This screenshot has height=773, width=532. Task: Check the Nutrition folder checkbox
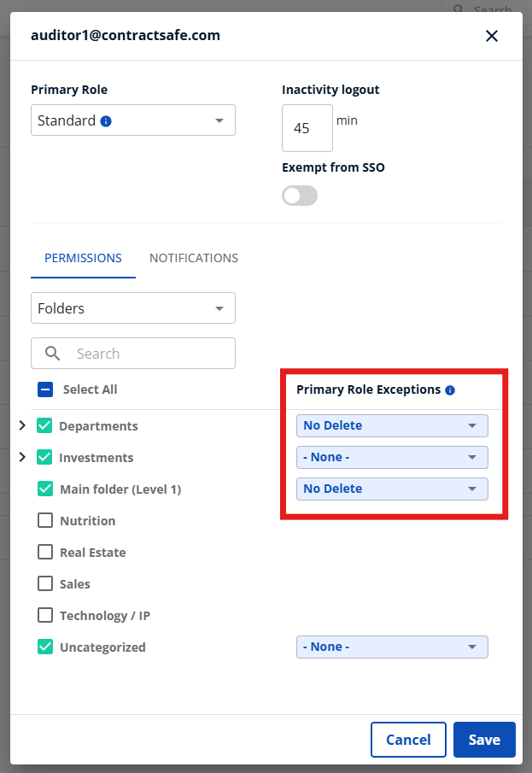(x=45, y=520)
